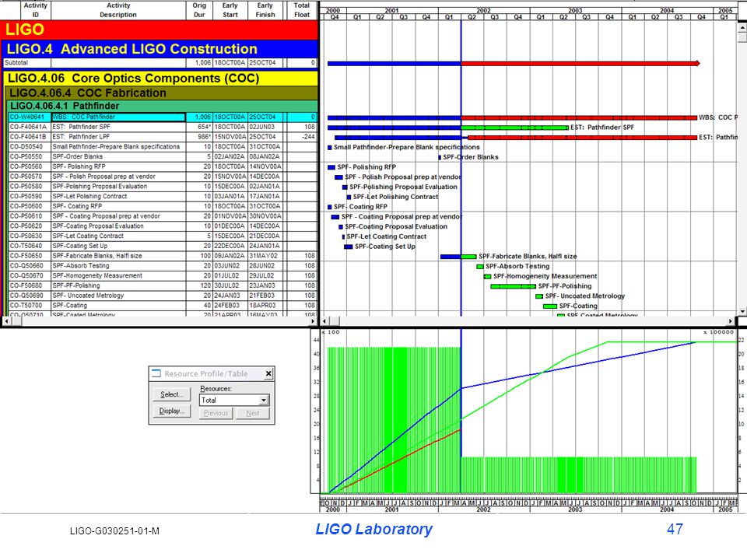Select SPF-Order Blanks table row
The width and height of the screenshot is (747, 560).
[x=163, y=156]
